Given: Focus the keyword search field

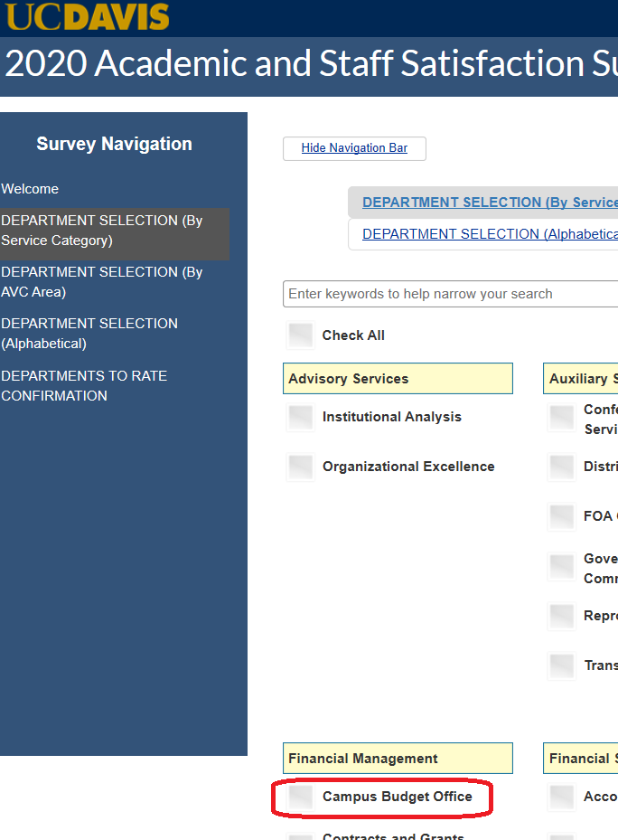Looking at the screenshot, I should [x=452, y=294].
